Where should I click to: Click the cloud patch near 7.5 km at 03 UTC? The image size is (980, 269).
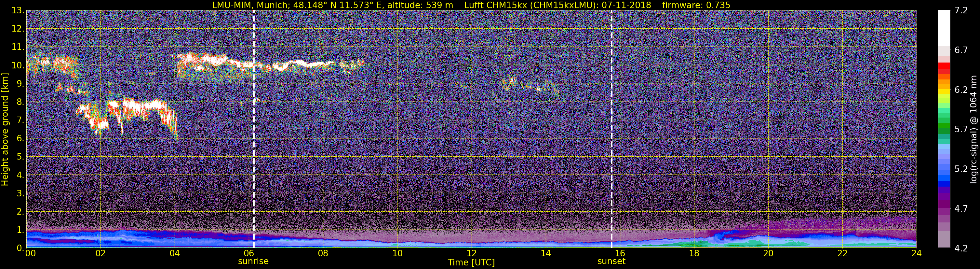click(x=137, y=108)
